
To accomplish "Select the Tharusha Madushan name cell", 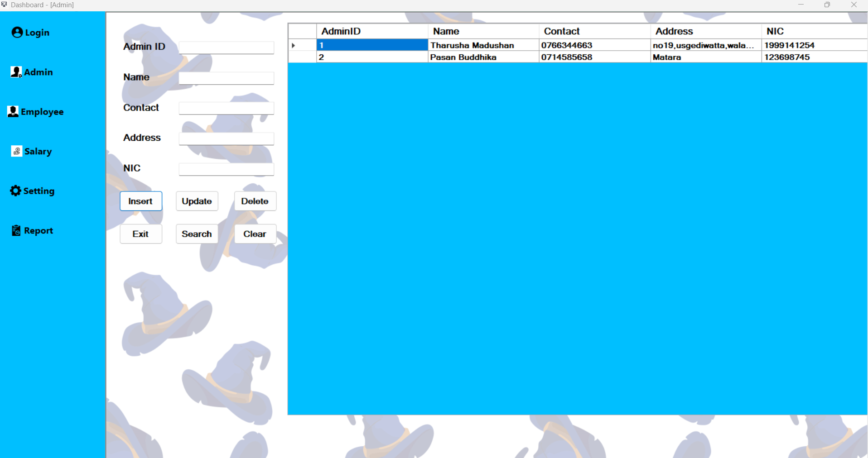I will pos(483,45).
